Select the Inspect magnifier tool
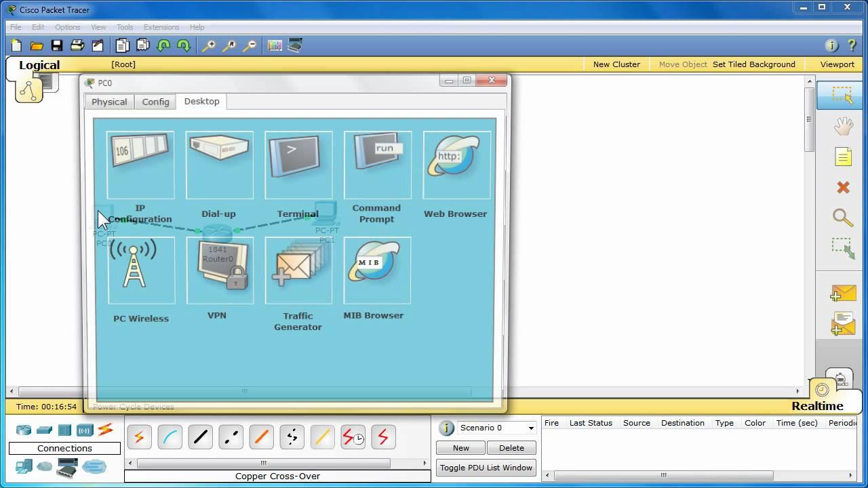Viewport: 868px width, 488px height. click(x=842, y=218)
